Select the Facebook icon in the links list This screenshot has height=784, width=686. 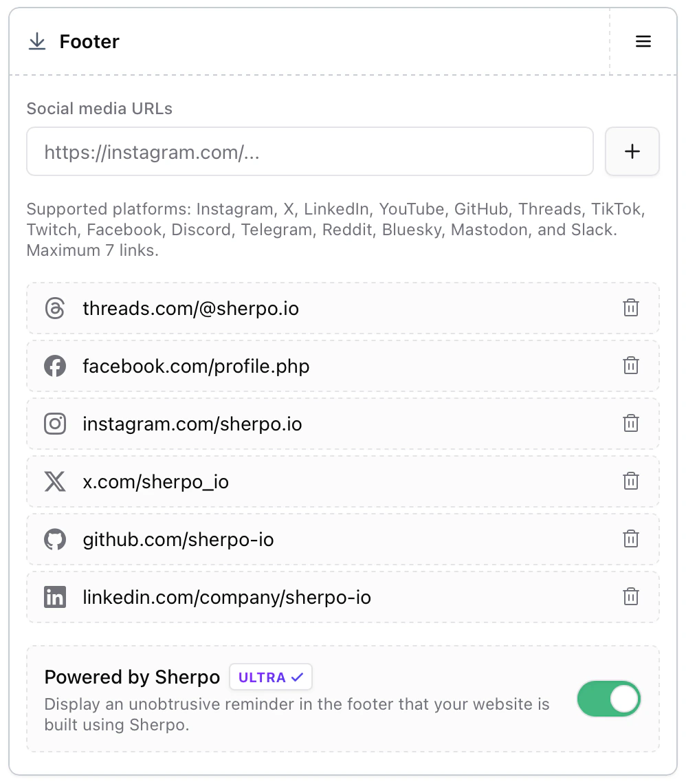click(55, 366)
